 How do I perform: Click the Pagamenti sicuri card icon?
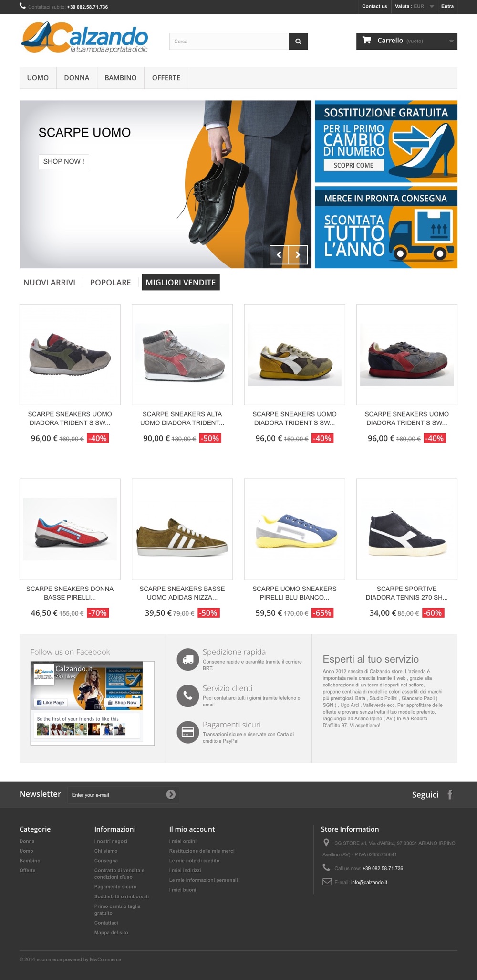(x=188, y=732)
